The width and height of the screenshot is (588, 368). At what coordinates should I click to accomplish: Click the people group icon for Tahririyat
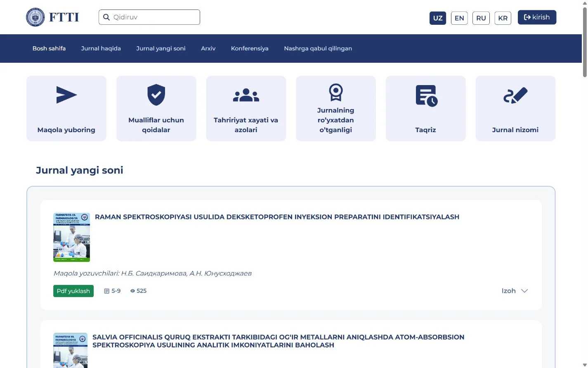(246, 95)
